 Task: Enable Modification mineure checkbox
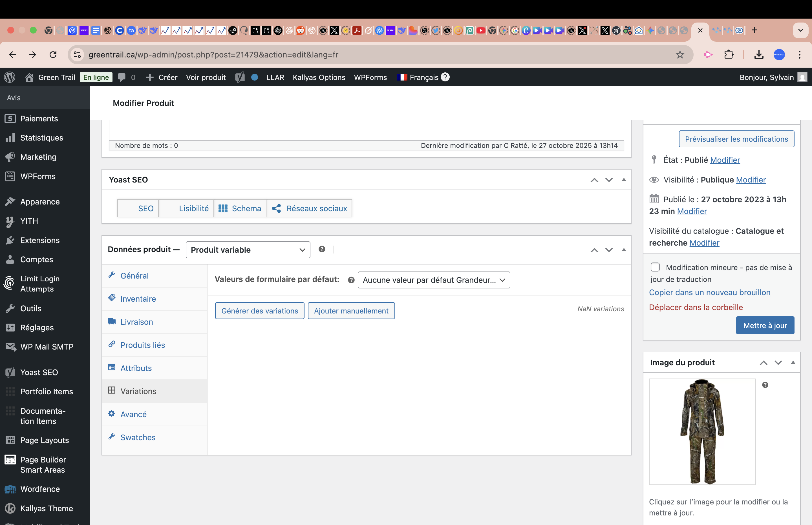click(655, 267)
